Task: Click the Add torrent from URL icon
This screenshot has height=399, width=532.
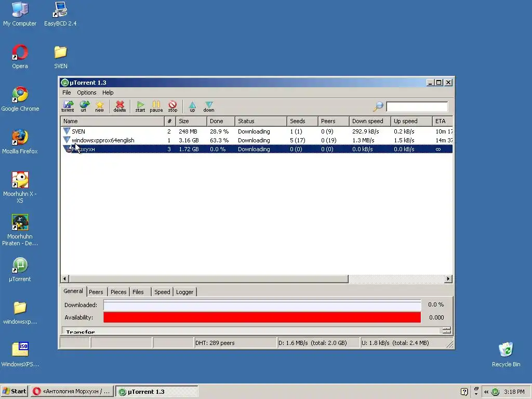Action: (x=84, y=106)
